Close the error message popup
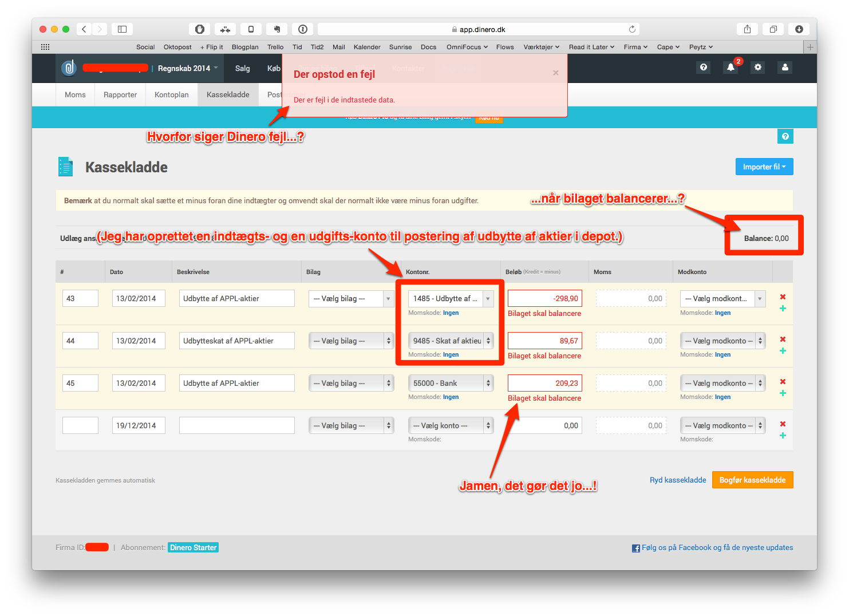 tap(555, 73)
